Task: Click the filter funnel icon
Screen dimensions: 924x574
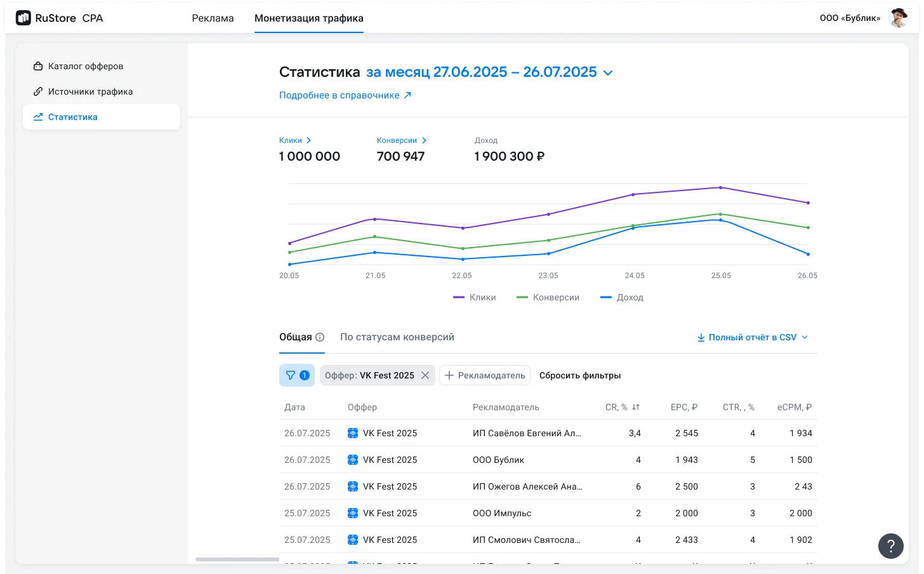Action: click(291, 375)
